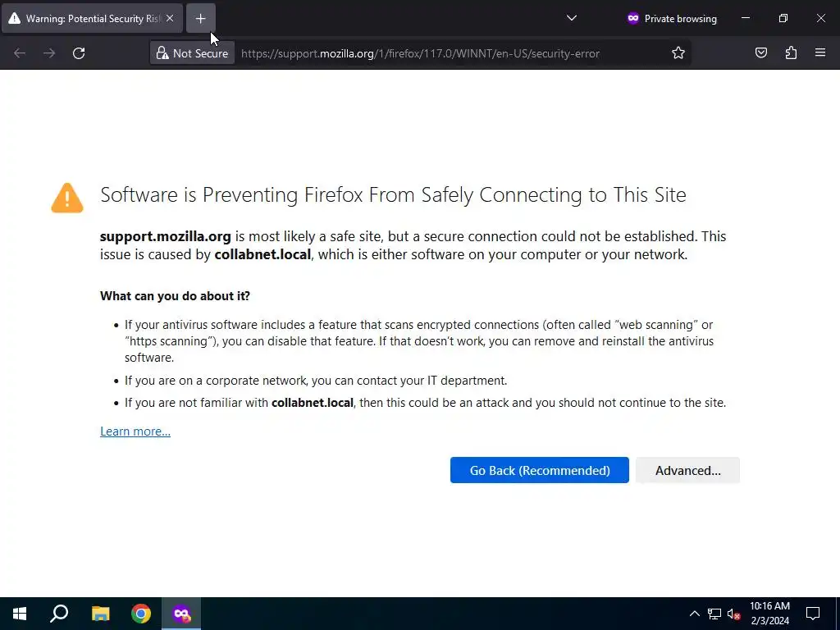Expand the List all tabs dropdown
840x630 pixels.
pos(572,18)
